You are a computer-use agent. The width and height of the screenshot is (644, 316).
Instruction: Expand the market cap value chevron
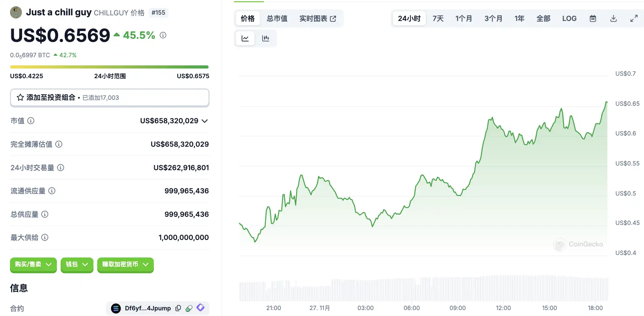(205, 121)
